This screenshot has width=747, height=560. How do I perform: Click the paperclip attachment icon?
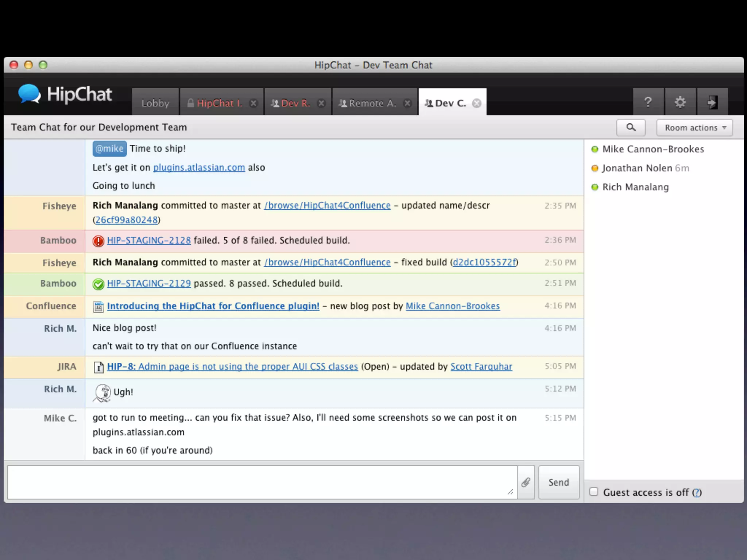click(x=526, y=482)
